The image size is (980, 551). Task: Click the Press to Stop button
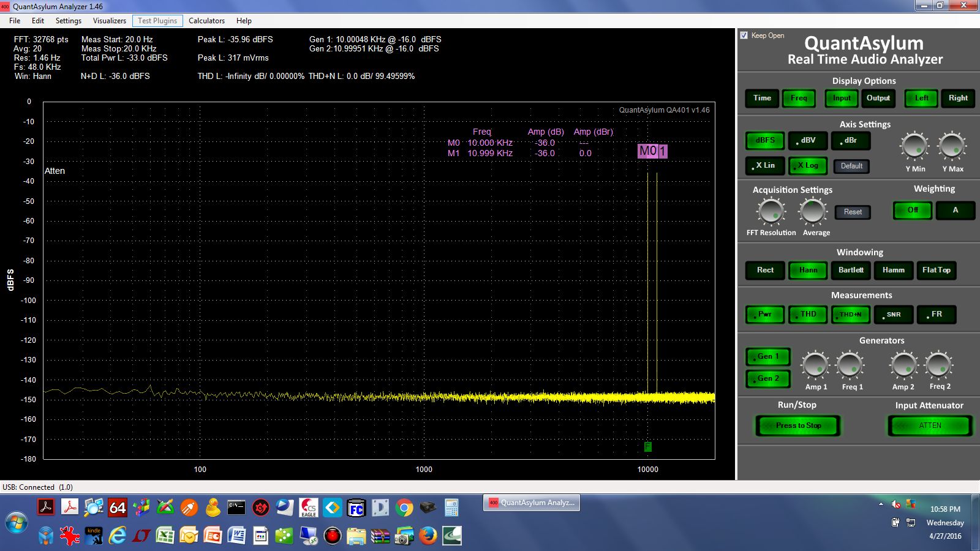pos(798,425)
